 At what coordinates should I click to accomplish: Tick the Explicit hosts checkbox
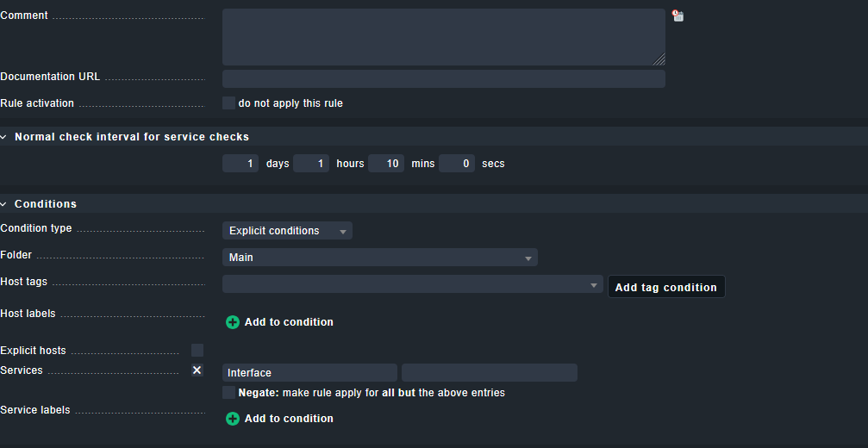197,351
